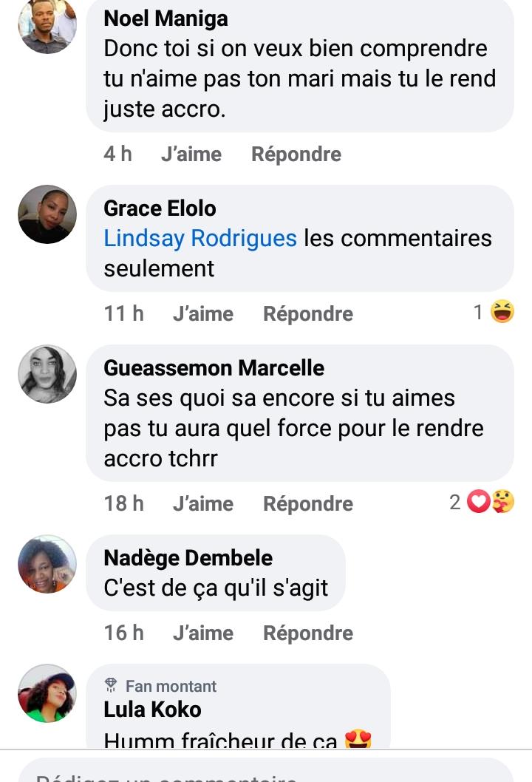Open Lula Koko's profile name link
532x782 pixels.
tap(152, 710)
